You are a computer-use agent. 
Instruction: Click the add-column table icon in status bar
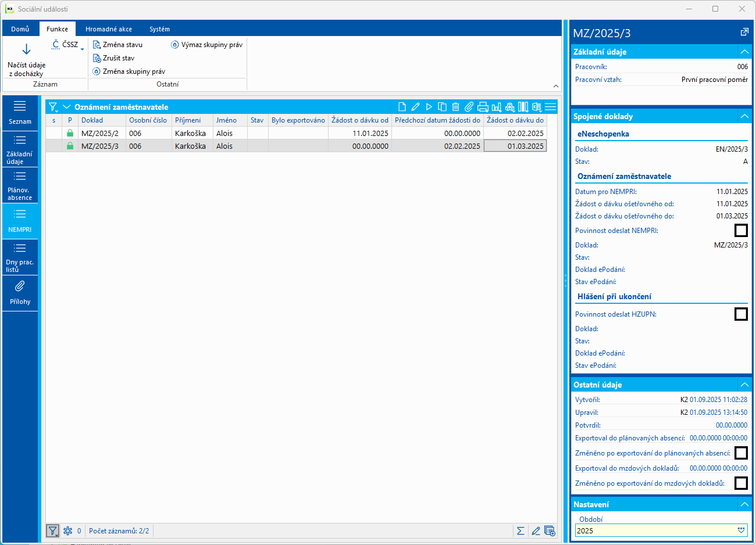tap(550, 530)
